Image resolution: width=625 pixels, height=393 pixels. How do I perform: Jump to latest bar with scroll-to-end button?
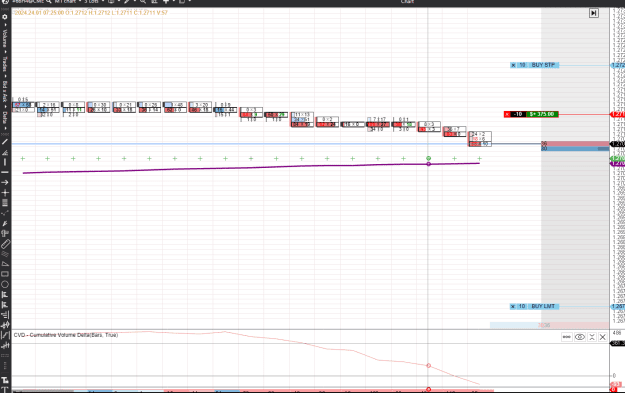pos(594,13)
